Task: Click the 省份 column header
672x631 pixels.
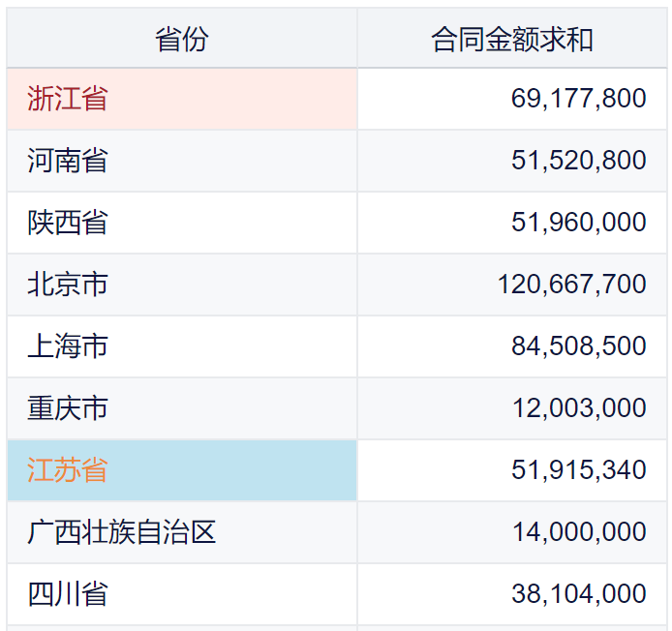Action: point(182,40)
